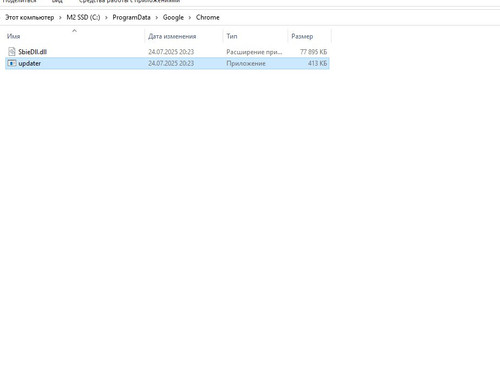The width and height of the screenshot is (500, 382).
Task: Sort by the Размер column header
Action: pos(302,36)
